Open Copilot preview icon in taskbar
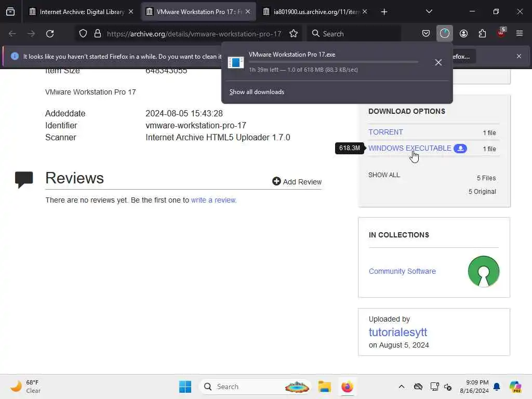The width and height of the screenshot is (532, 399). 515,387
